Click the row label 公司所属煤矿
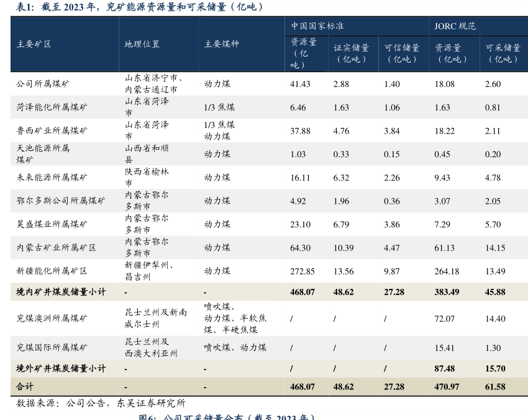Viewport: 528px width, 420px height. click(43, 83)
